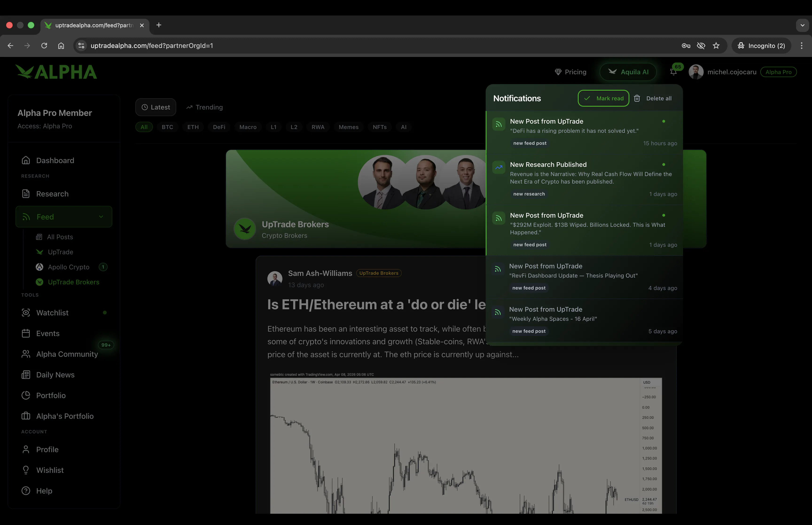812x525 pixels.
Task: Click the Profile person icon
Action: pos(26,449)
